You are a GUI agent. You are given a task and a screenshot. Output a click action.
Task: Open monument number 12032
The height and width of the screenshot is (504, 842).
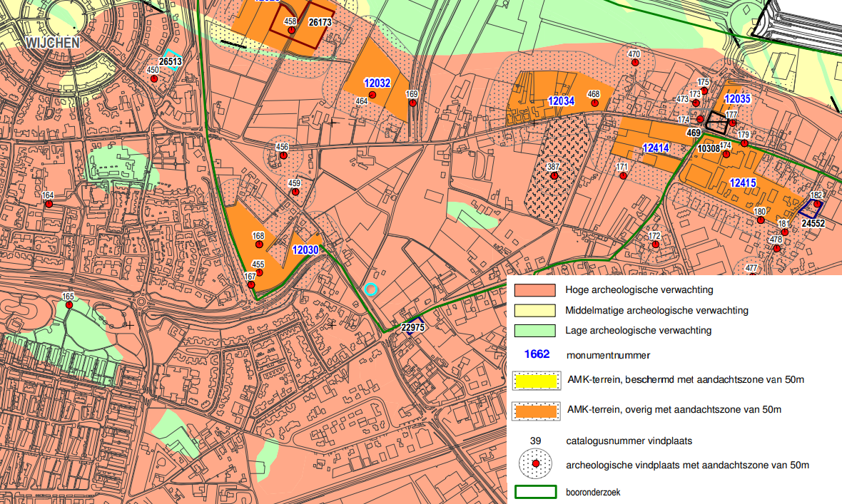coord(377,83)
